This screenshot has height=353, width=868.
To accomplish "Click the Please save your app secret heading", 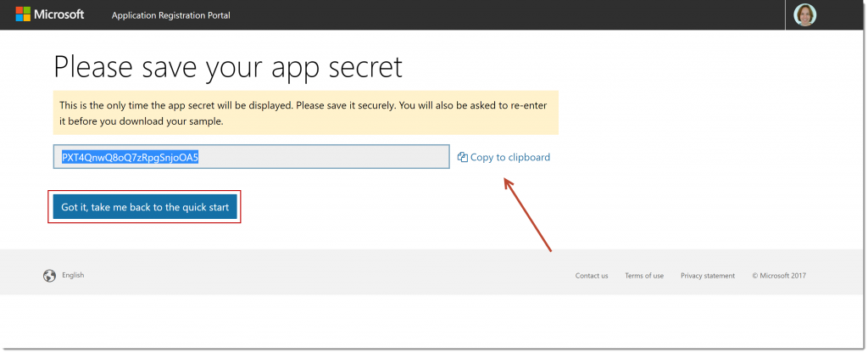I will [x=227, y=66].
